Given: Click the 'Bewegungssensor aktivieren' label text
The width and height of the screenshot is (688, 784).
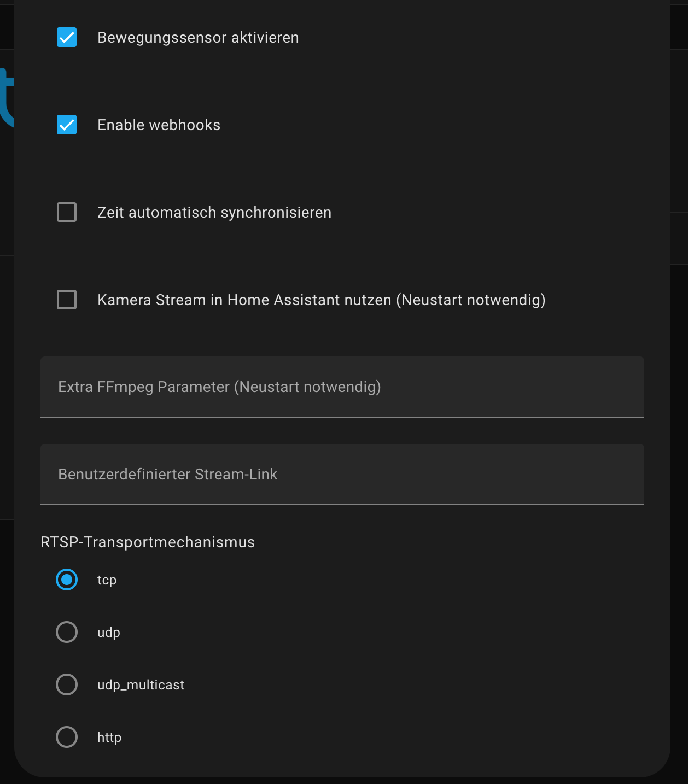Looking at the screenshot, I should (198, 38).
